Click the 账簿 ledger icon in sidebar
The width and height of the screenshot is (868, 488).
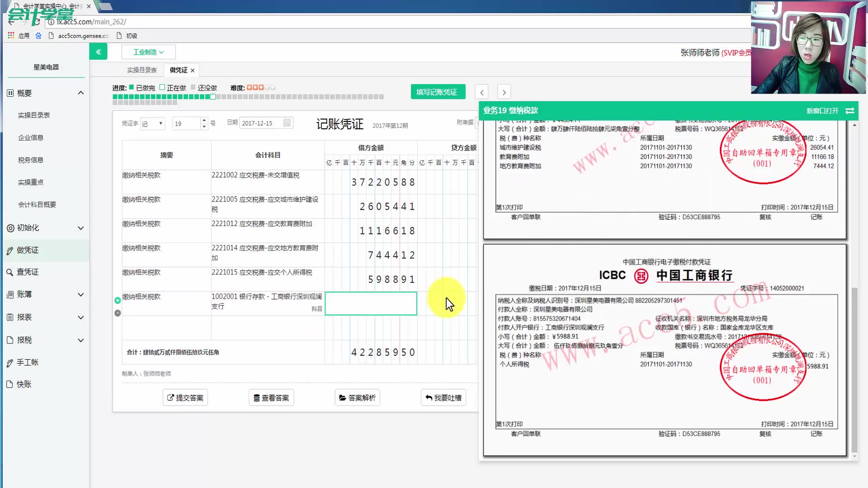tap(10, 294)
